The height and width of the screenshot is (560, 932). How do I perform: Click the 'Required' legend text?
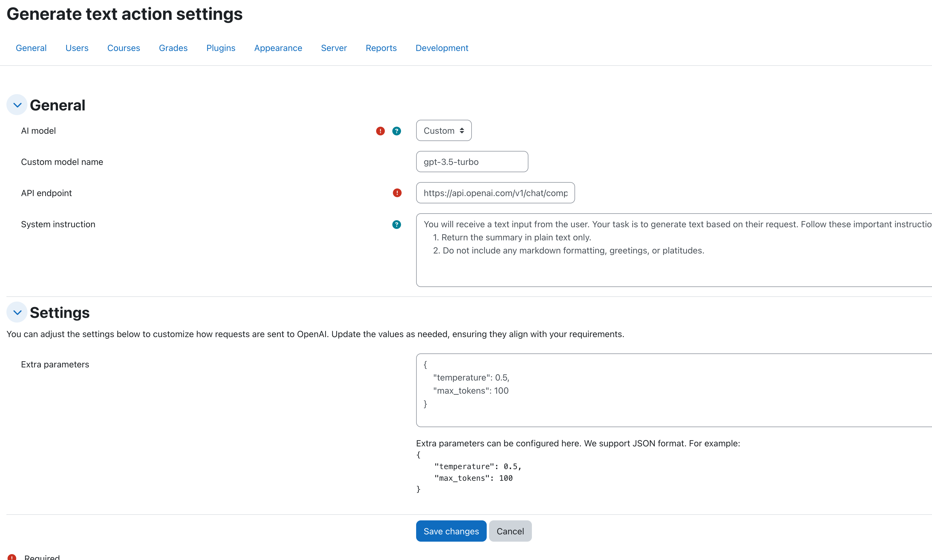click(x=42, y=557)
